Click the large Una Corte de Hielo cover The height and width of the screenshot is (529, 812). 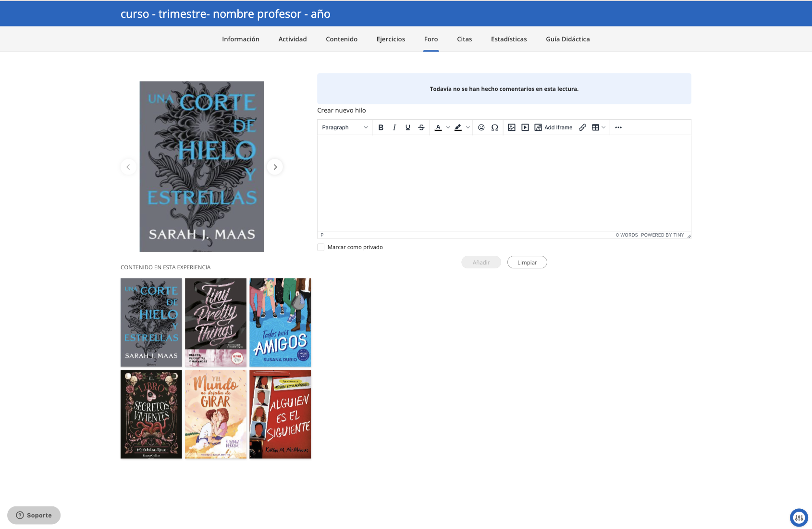pyautogui.click(x=202, y=166)
